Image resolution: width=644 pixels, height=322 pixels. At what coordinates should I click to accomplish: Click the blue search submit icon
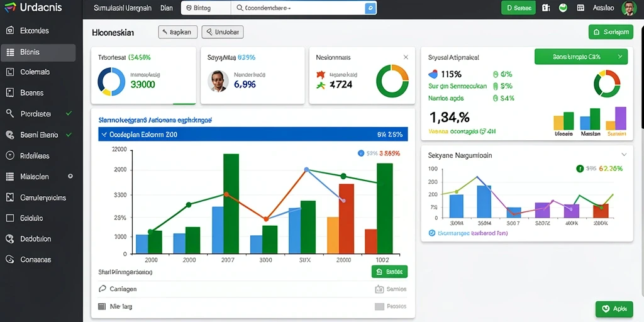(370, 8)
